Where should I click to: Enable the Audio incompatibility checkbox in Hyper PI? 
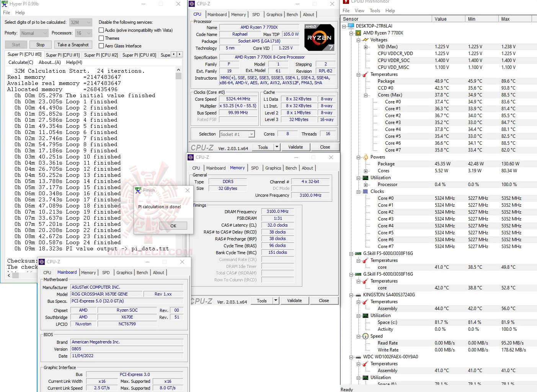tap(101, 30)
